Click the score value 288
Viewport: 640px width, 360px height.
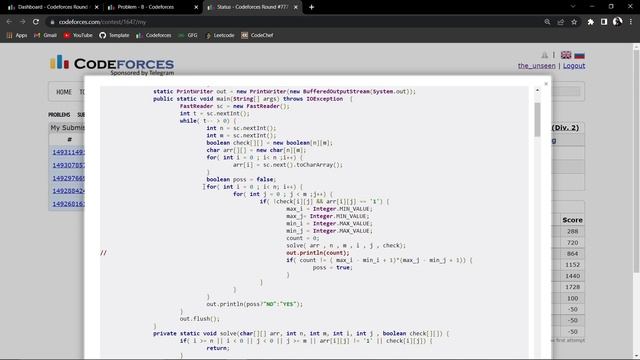click(572, 231)
